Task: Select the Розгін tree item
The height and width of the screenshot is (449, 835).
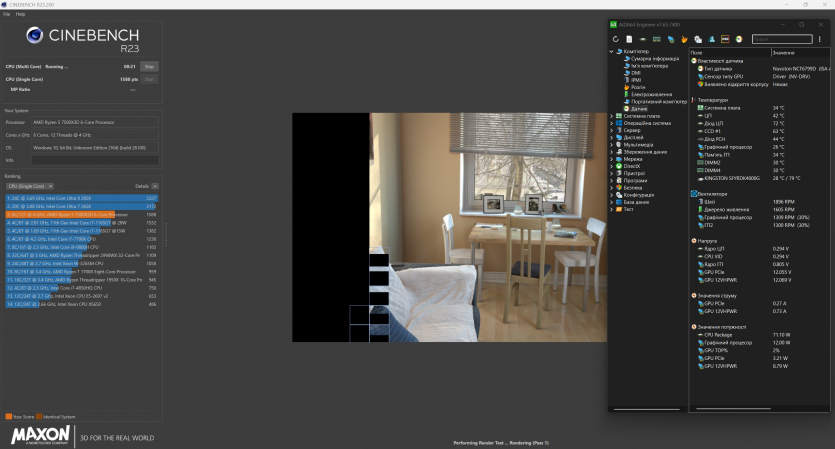Action: [638, 87]
